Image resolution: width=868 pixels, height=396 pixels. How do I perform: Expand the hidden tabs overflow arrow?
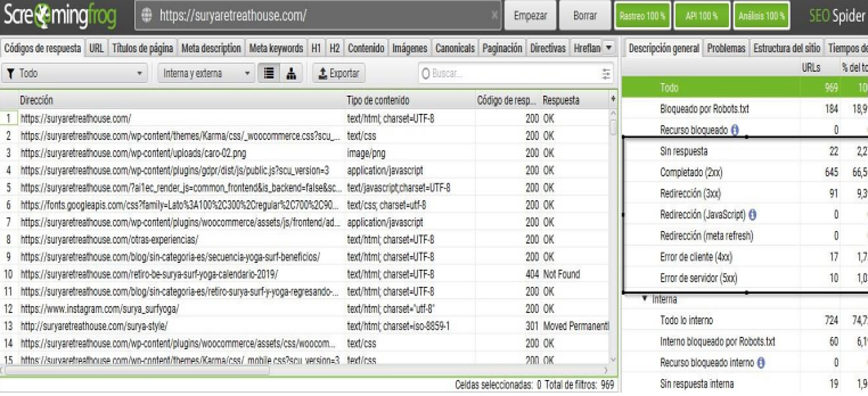tap(609, 48)
